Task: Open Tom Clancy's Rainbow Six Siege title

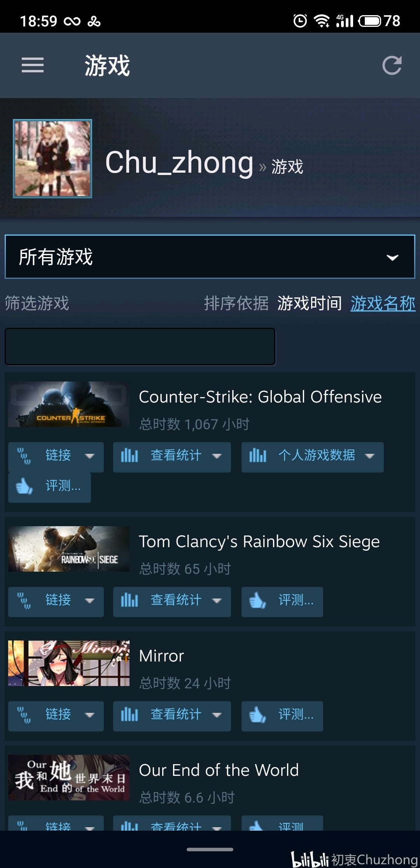Action: (x=259, y=541)
